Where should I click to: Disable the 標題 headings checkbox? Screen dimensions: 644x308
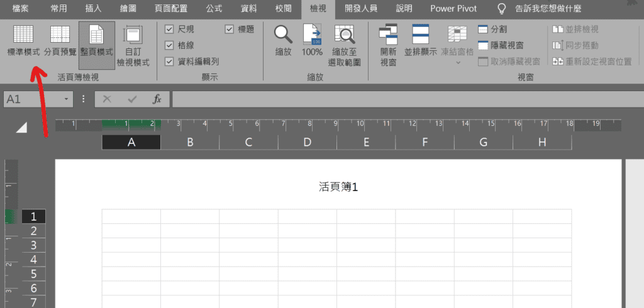tap(229, 30)
